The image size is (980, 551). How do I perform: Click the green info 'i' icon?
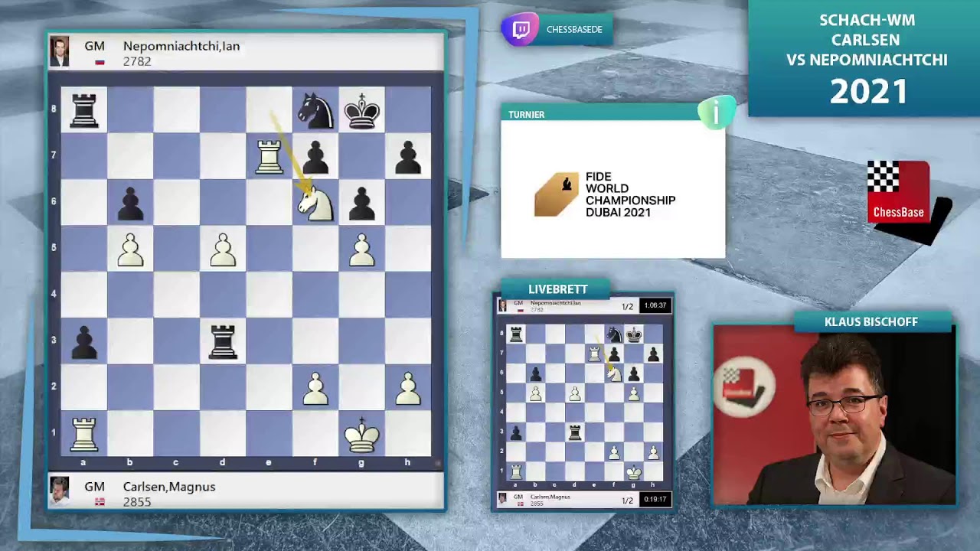tap(717, 114)
